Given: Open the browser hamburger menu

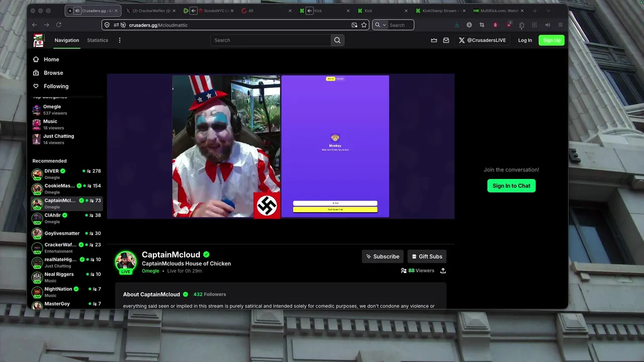Looking at the screenshot, I should (560, 25).
